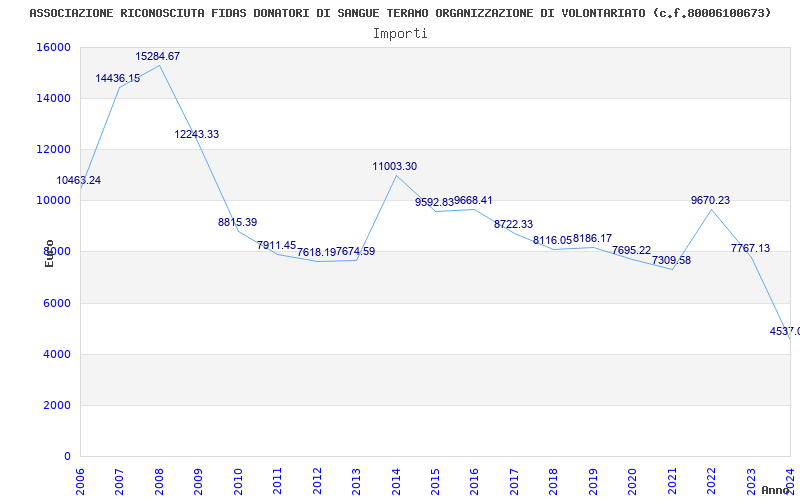
Task: Click the y-axis value 10000
Action: click(x=54, y=201)
